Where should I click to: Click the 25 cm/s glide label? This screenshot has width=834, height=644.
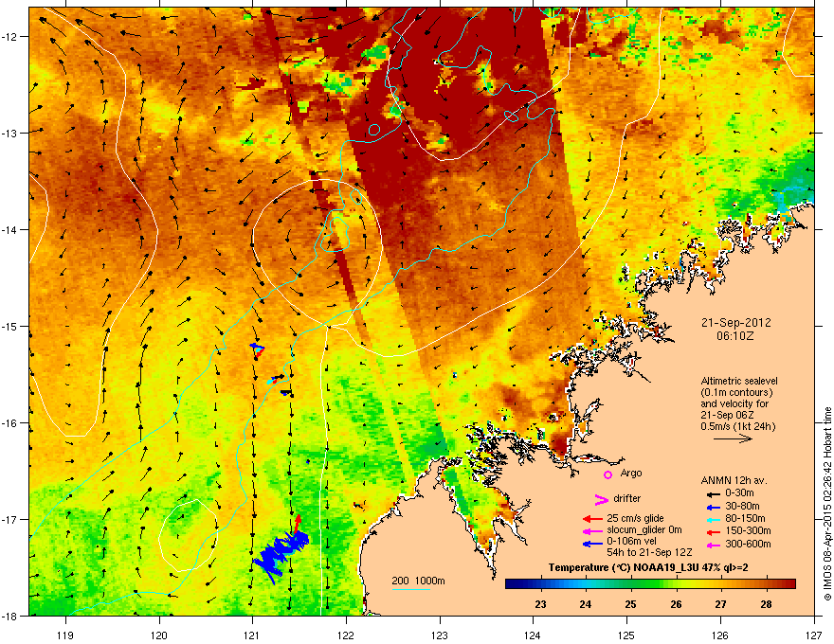point(635,518)
